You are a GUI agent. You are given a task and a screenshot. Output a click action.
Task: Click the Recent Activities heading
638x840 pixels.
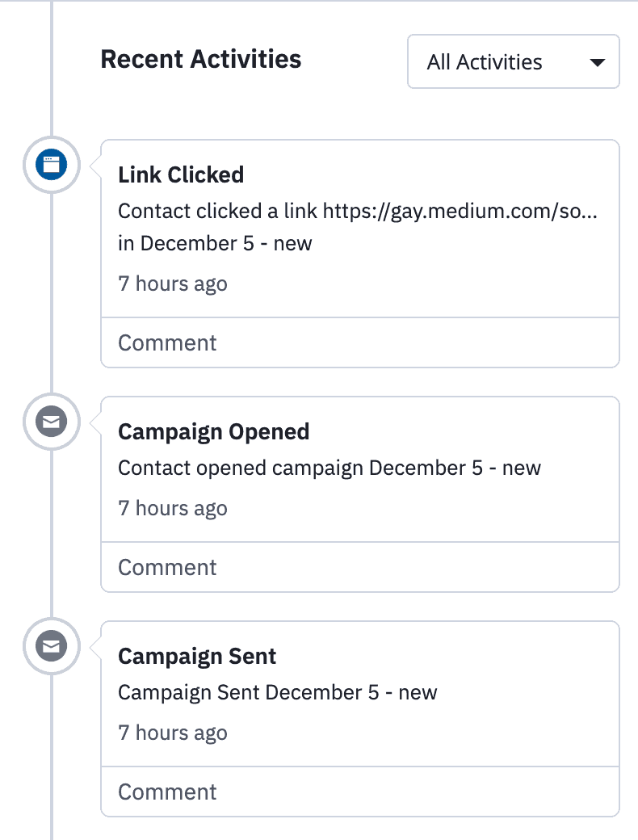pos(201,59)
